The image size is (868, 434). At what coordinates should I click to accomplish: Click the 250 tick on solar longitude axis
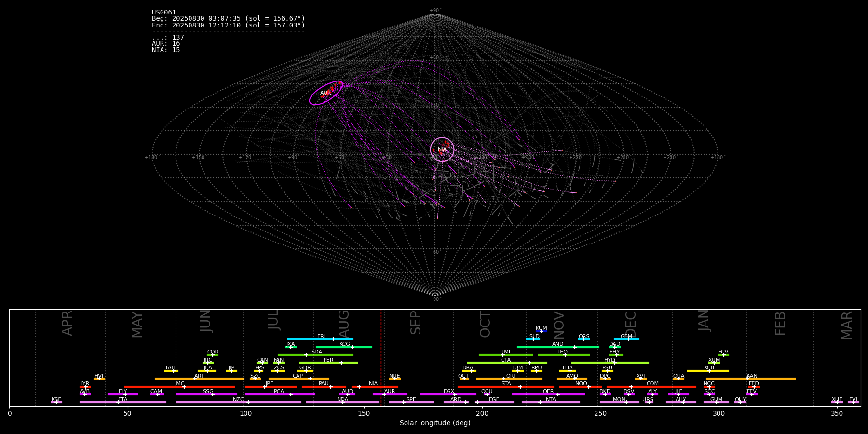pos(600,413)
